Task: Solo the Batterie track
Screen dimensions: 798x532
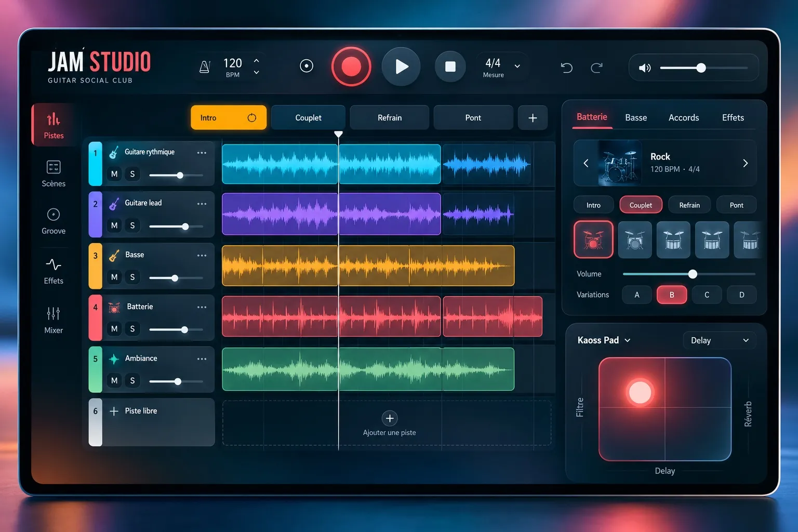Action: 132,329
